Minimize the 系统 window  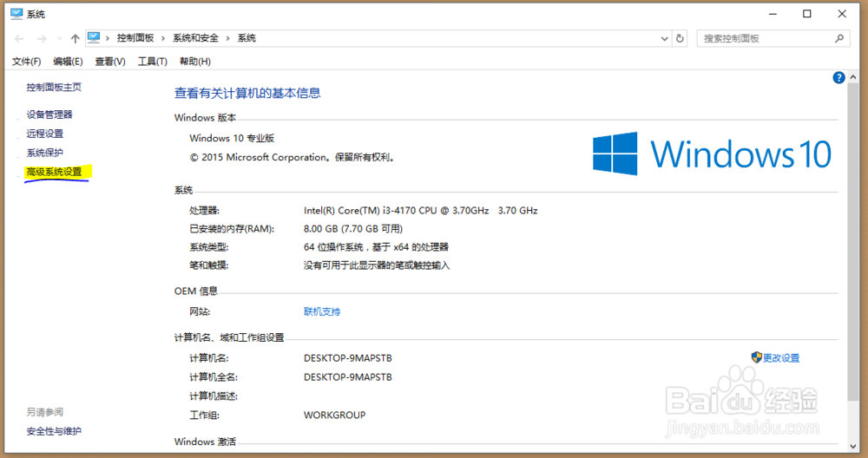click(x=773, y=14)
